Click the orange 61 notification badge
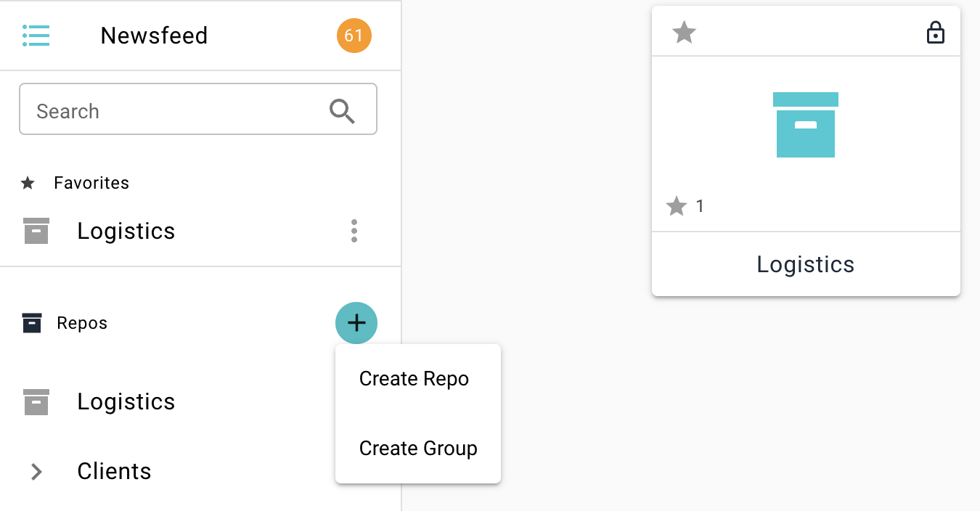980x511 pixels. click(x=354, y=36)
